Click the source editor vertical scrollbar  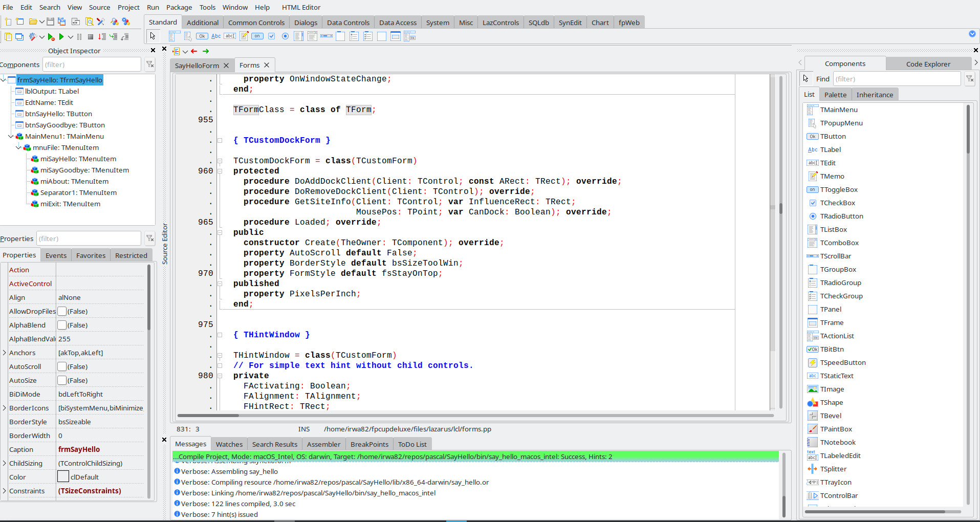click(781, 242)
